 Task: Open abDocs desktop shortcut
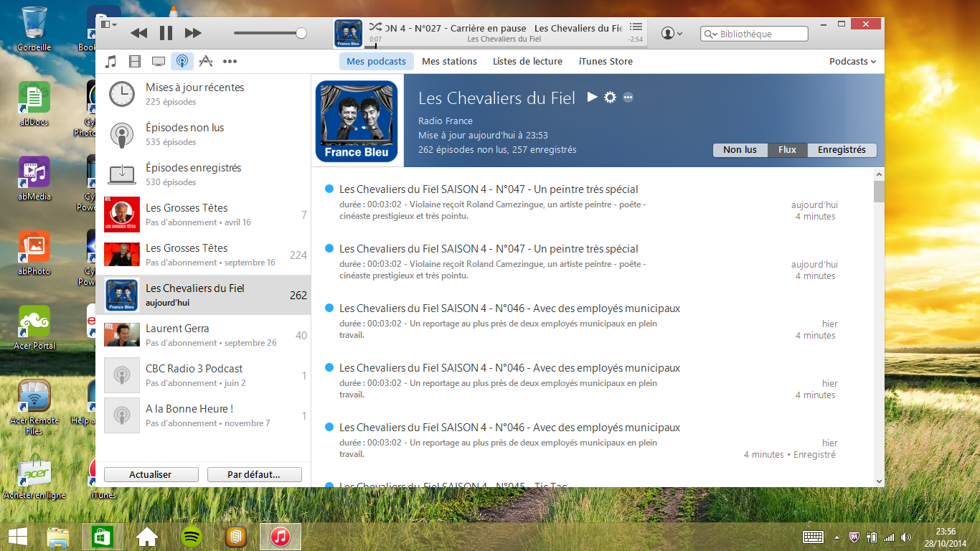[34, 103]
